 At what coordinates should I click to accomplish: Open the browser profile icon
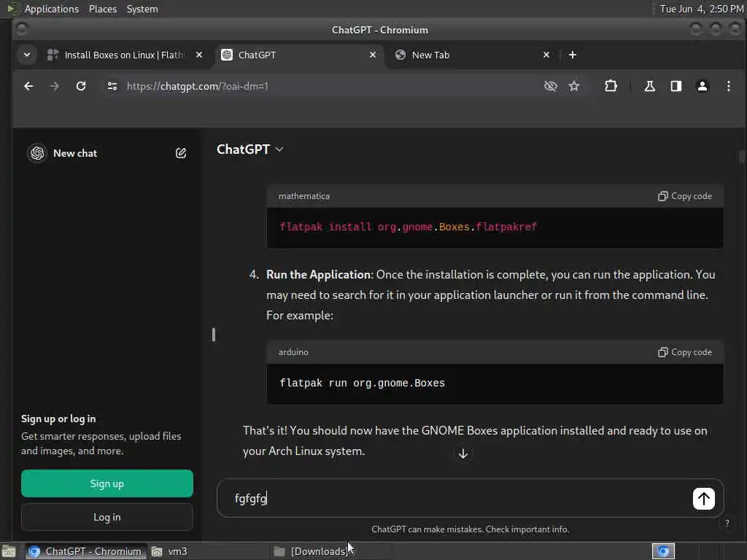click(703, 86)
